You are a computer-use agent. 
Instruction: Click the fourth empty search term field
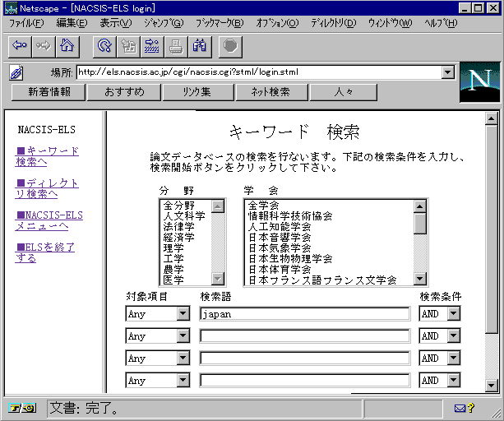tap(305, 380)
